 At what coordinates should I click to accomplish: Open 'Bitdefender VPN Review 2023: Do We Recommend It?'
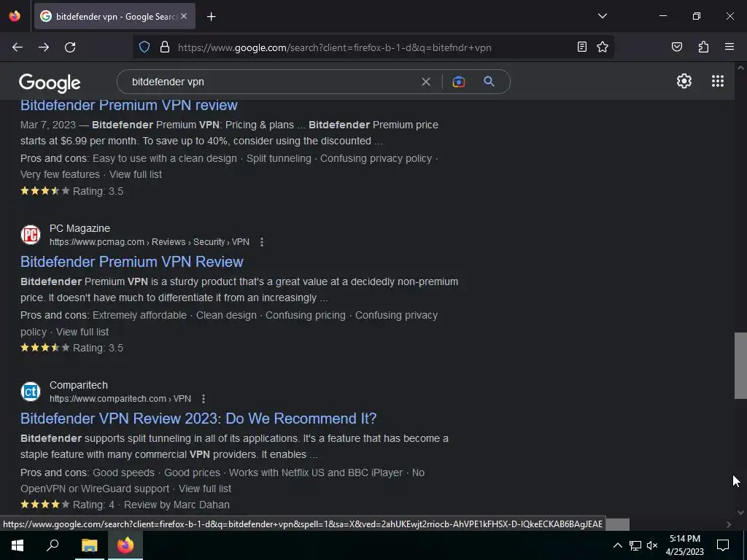click(198, 418)
